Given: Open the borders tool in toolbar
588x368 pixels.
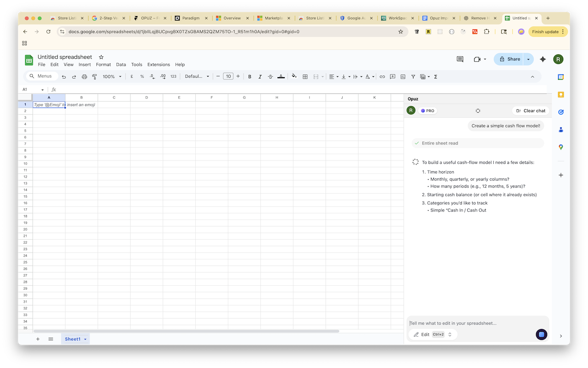Looking at the screenshot, I should click(x=305, y=77).
